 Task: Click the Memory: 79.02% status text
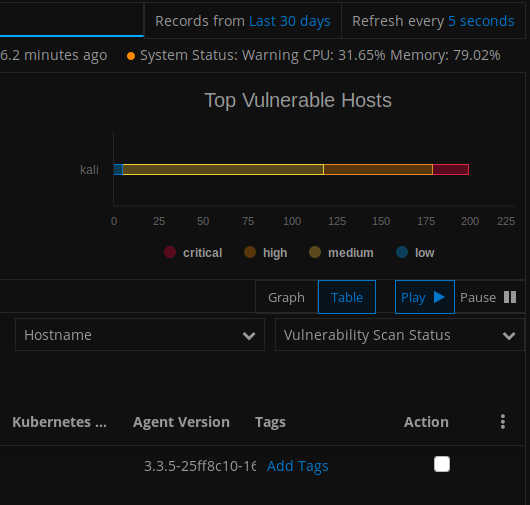click(x=445, y=55)
